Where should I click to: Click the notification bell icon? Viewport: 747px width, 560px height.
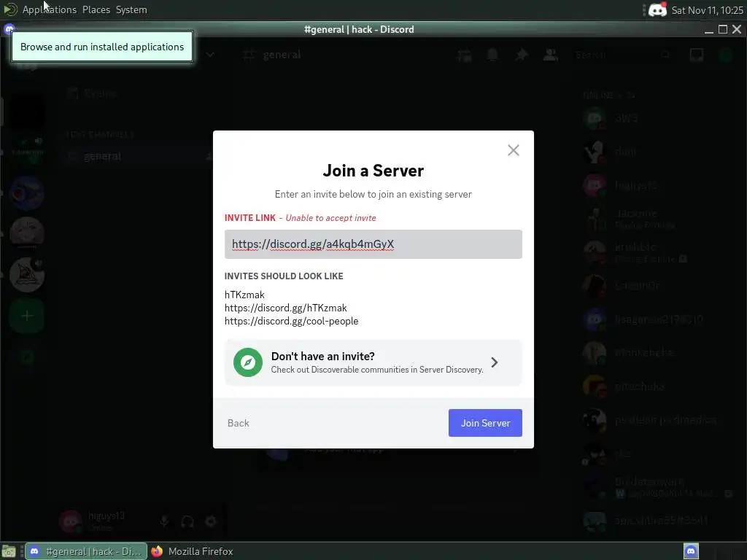point(492,55)
